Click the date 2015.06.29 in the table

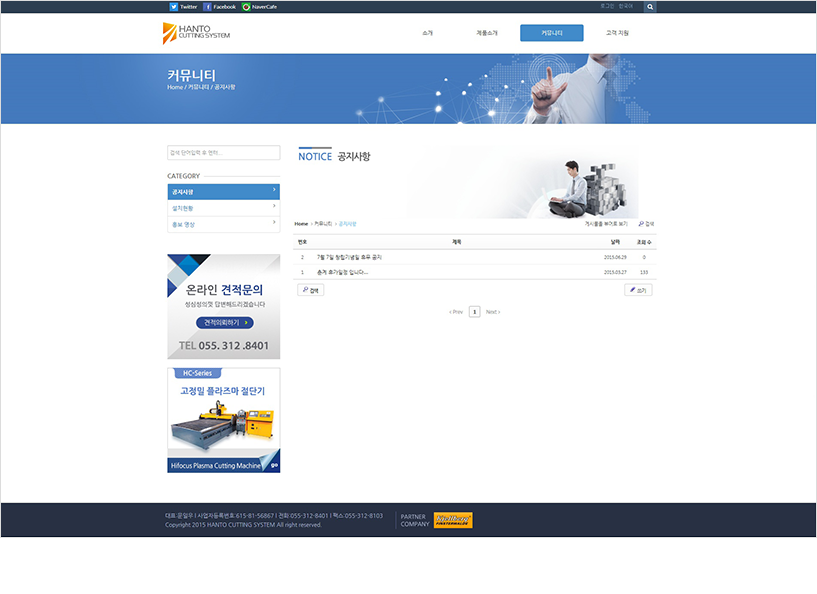tap(615, 257)
